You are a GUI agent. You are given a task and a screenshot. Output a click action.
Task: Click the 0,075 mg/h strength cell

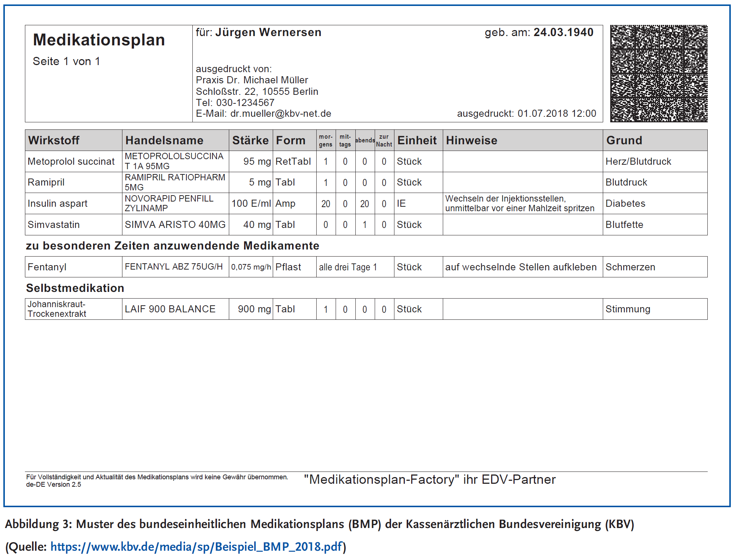pos(251,267)
